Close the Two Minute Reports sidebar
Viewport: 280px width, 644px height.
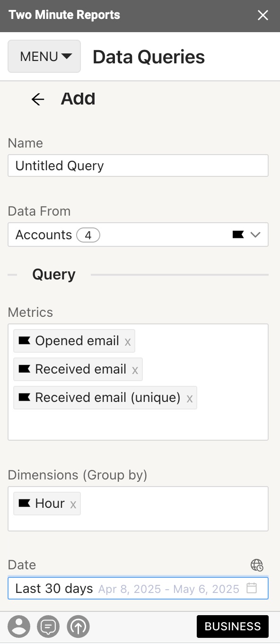point(263,16)
